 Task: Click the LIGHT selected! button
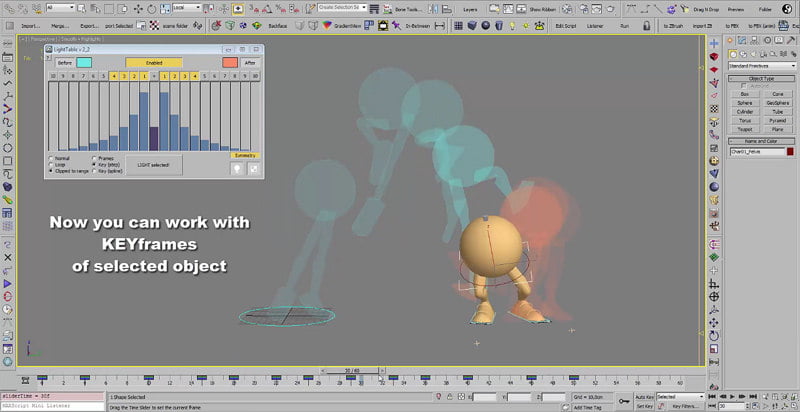pyautogui.click(x=152, y=164)
